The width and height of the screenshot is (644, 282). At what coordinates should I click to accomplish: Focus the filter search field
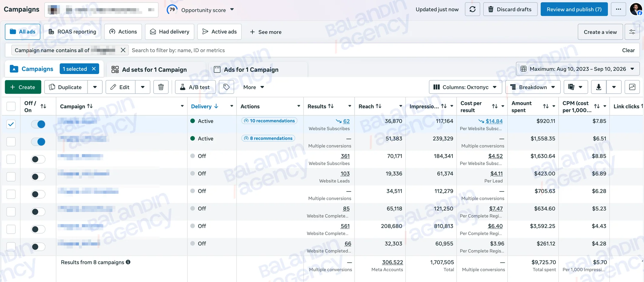374,50
